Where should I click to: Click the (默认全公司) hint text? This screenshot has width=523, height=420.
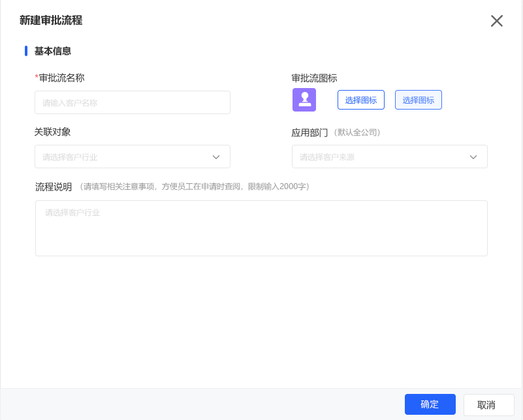[357, 132]
